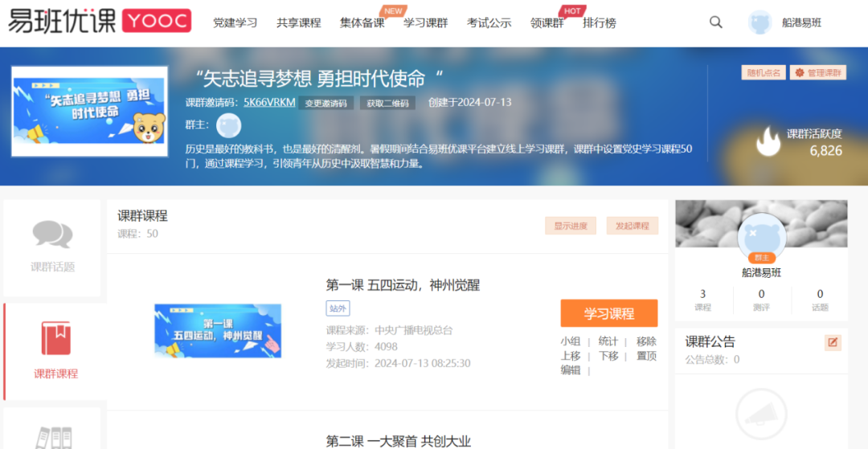Click the search magnifier icon
868x449 pixels.
715,22
